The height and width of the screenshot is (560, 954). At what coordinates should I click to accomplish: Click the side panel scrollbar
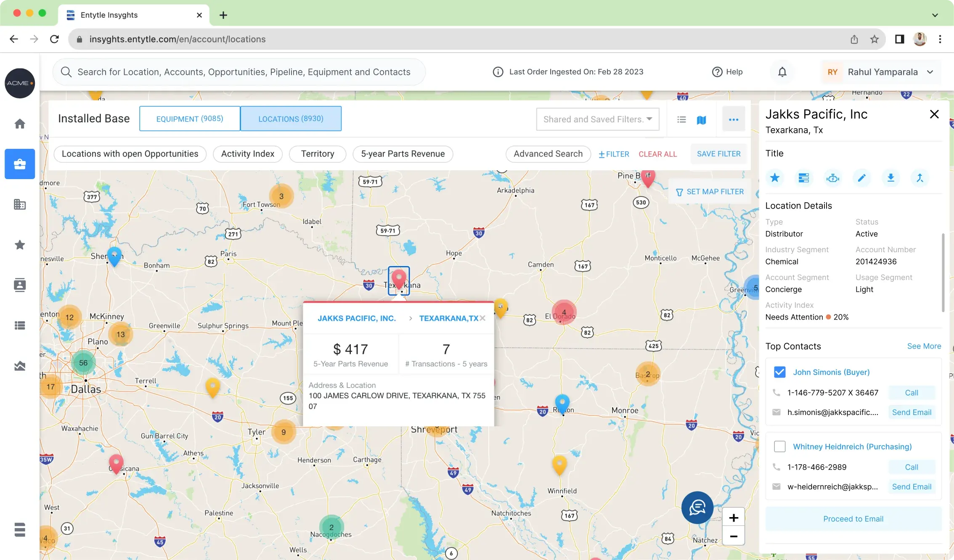[x=943, y=273]
